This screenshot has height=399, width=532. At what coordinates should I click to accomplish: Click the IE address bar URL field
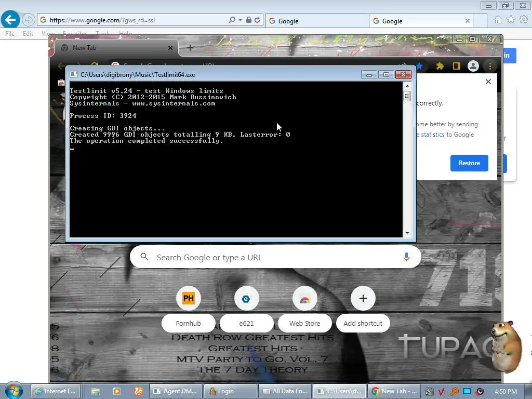[136, 20]
